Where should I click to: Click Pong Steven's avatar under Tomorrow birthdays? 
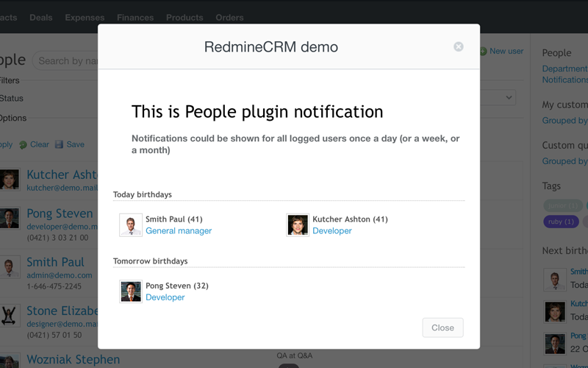pos(131,291)
